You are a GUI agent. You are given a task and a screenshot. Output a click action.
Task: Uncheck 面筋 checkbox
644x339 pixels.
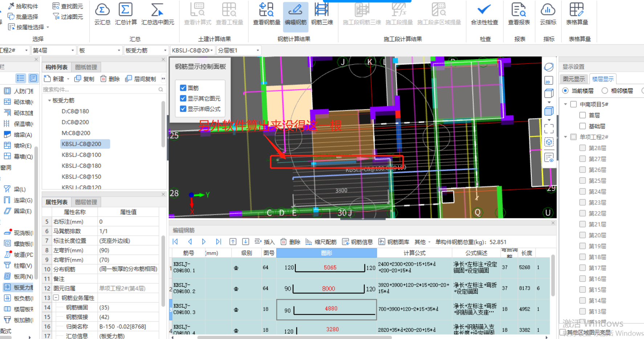click(x=183, y=88)
